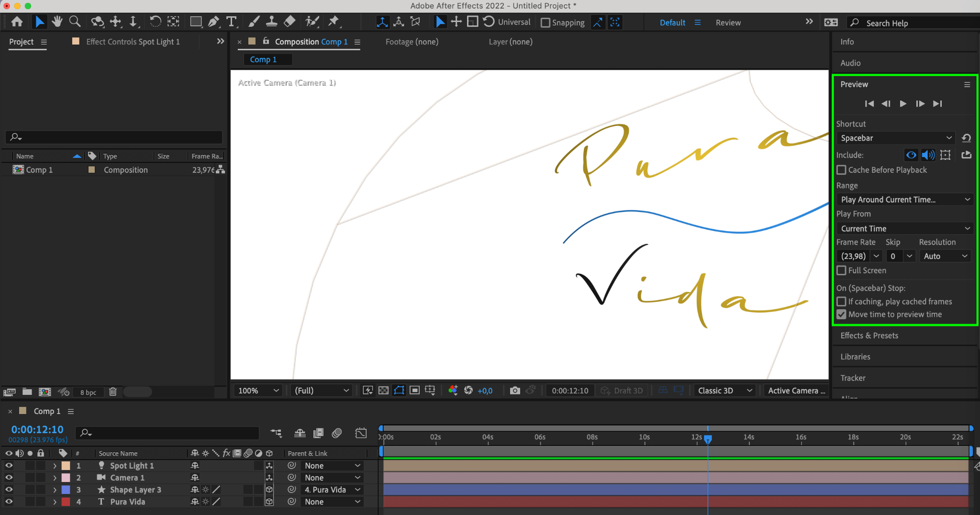Enable the Full Screen checkbox
The height and width of the screenshot is (515, 980).
click(x=841, y=270)
